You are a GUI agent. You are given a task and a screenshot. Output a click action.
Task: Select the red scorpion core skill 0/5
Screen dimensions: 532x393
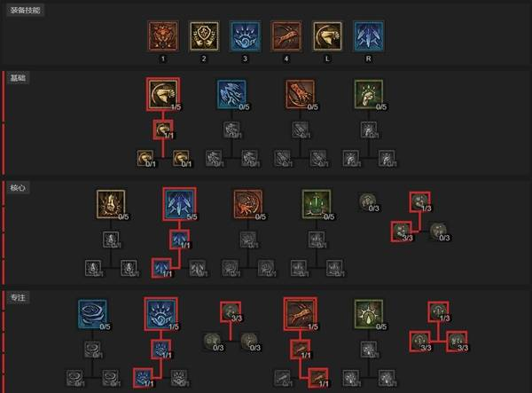pyautogui.click(x=248, y=204)
